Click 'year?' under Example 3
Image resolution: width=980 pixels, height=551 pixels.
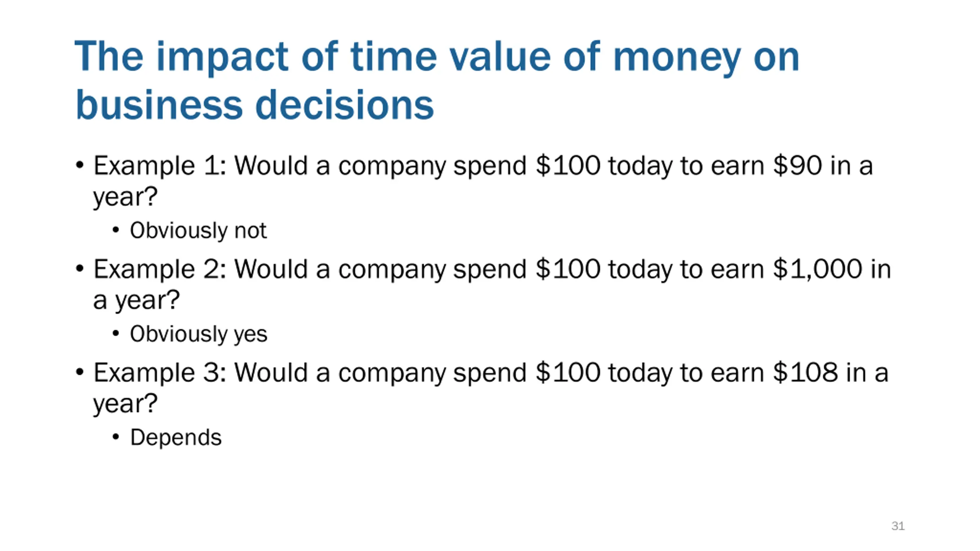tap(125, 404)
